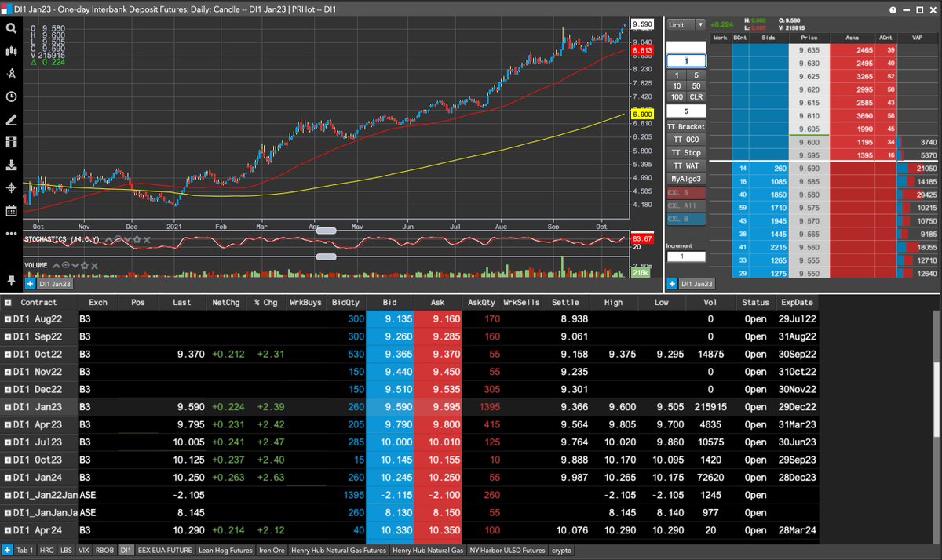Screen dimensions: 942x560
Task: Clear quantity with the CLR button
Action: (696, 96)
